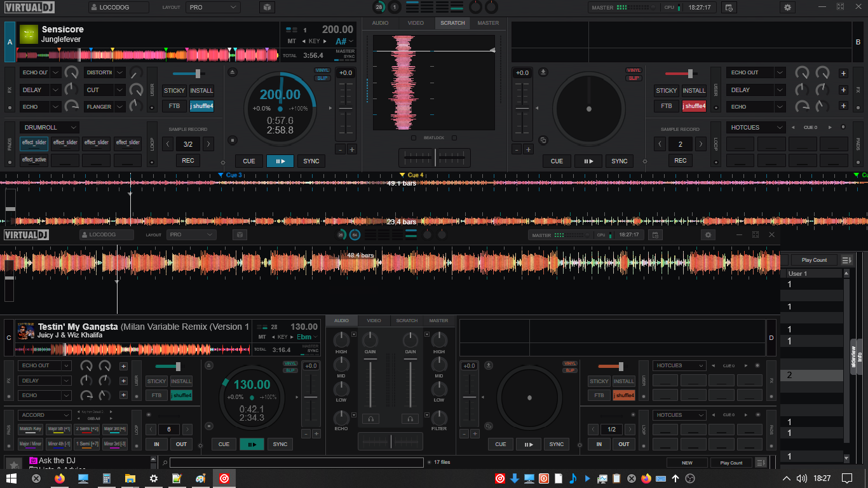Open Windows Start menu
868x488 pixels.
coord(12,478)
